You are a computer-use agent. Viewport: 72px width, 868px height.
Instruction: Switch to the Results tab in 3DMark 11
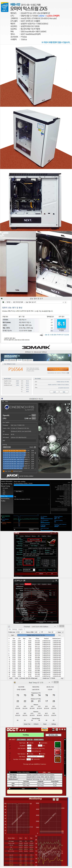(20, 360)
